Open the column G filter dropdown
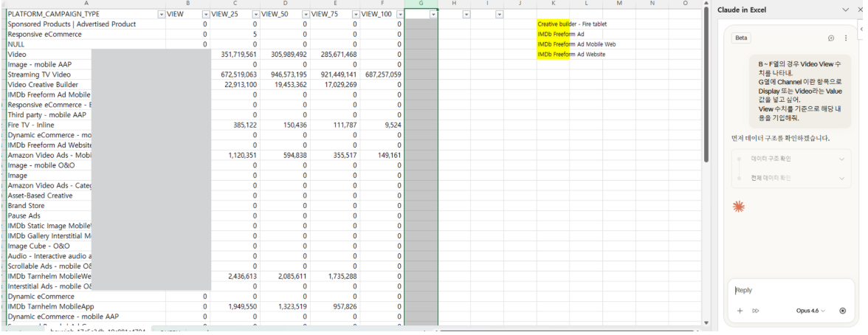This screenshot has width=868, height=335. click(x=433, y=15)
